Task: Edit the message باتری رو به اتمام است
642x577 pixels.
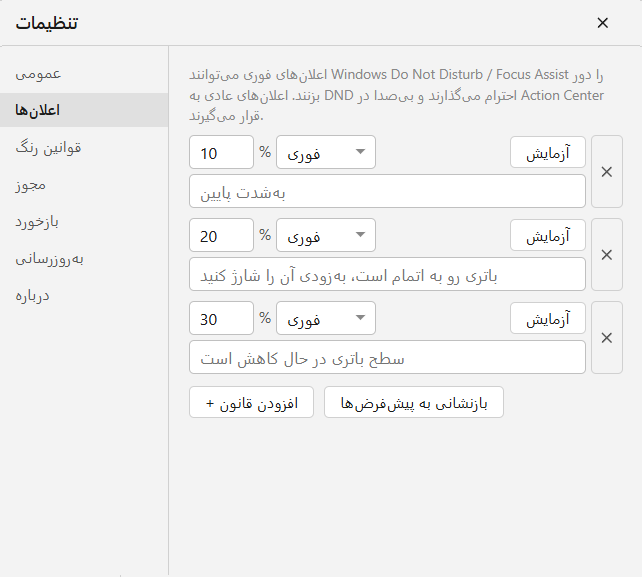Action: tap(387, 274)
